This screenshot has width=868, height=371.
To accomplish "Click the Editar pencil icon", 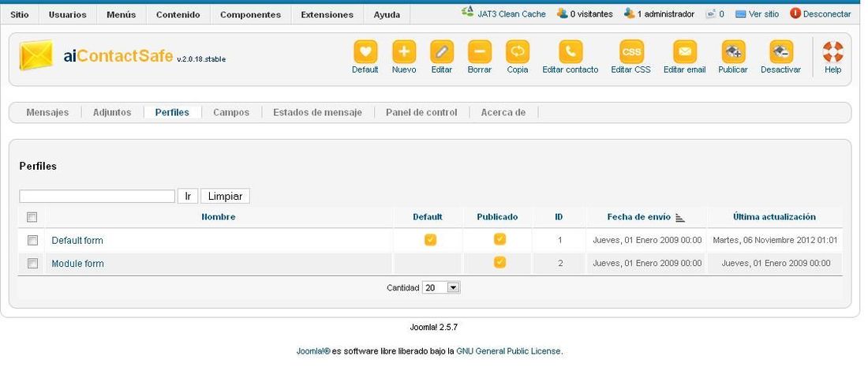I will point(442,52).
